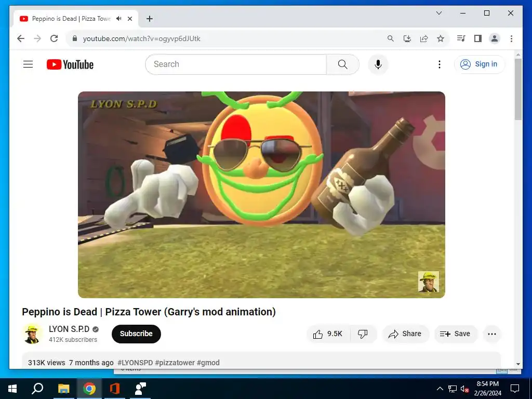The image size is (532, 399).
Task: Dislike the video with thumbs down
Action: (x=363, y=334)
